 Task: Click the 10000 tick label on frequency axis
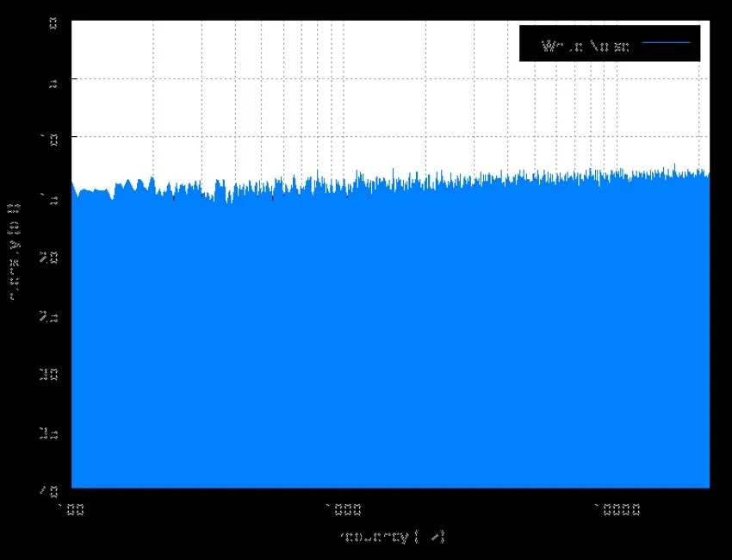tap(615, 509)
